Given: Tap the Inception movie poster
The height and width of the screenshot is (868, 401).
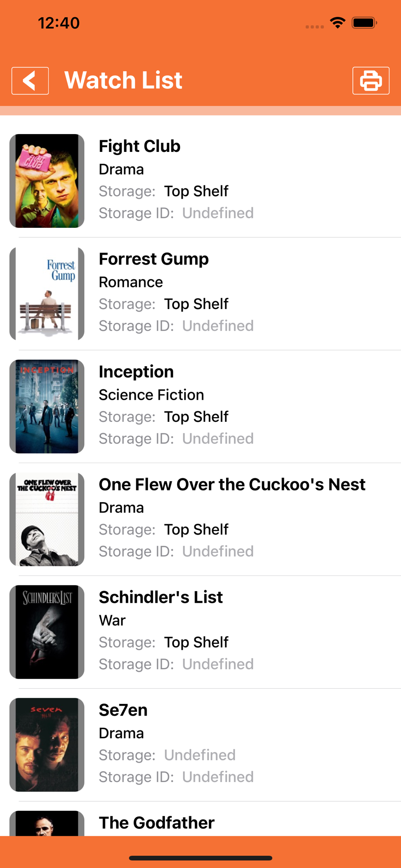Looking at the screenshot, I should [47, 407].
